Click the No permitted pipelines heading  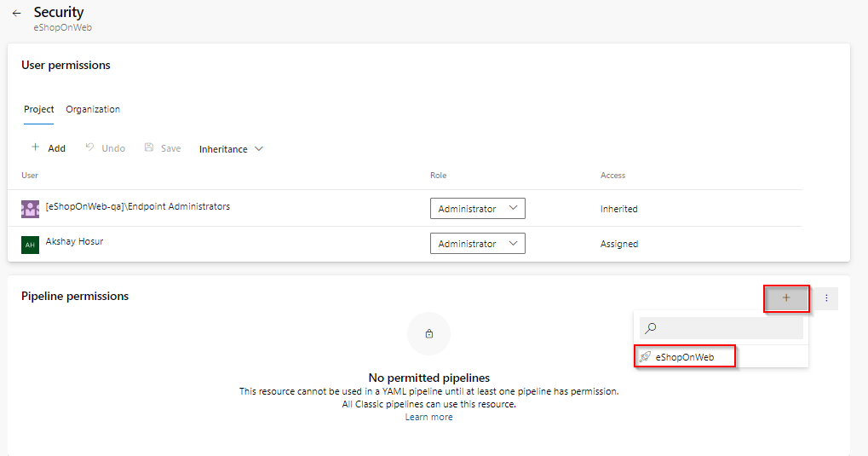tap(429, 378)
